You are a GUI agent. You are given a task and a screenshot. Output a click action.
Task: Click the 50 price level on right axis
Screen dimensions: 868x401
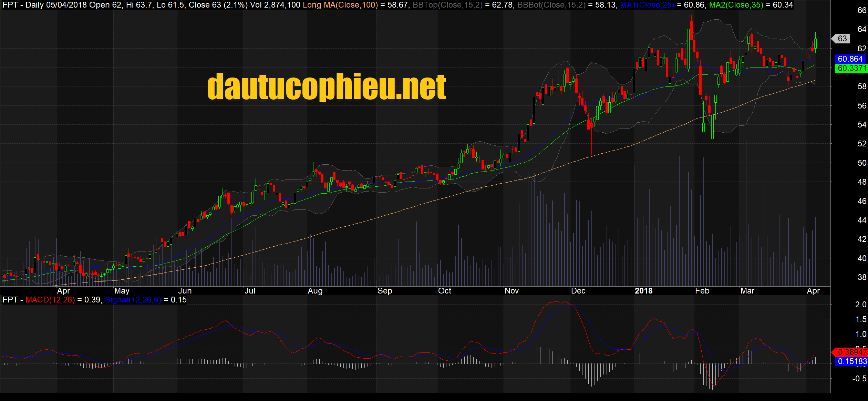tap(862, 163)
